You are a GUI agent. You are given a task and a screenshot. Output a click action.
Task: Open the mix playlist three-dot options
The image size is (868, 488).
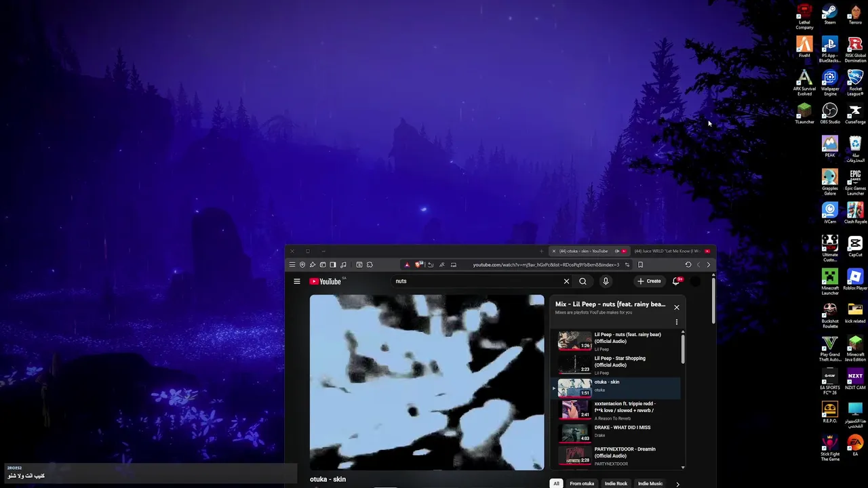click(676, 322)
